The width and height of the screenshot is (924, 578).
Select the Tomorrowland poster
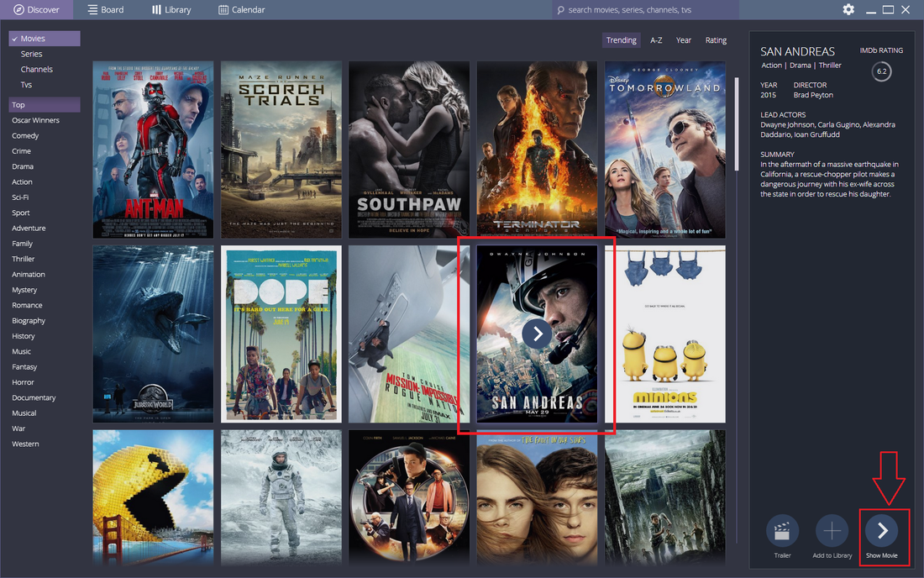pos(664,150)
